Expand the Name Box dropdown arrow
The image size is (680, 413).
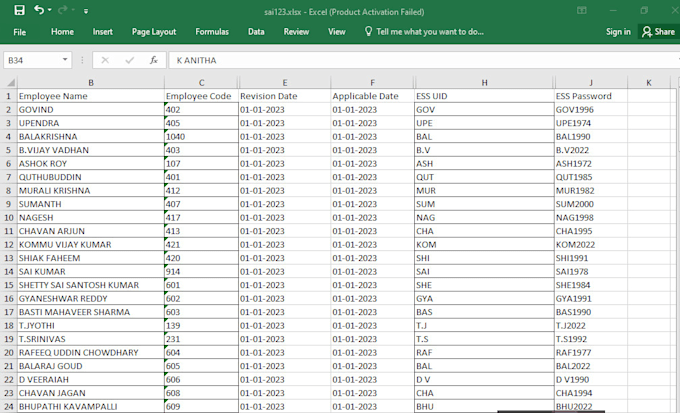(66, 60)
